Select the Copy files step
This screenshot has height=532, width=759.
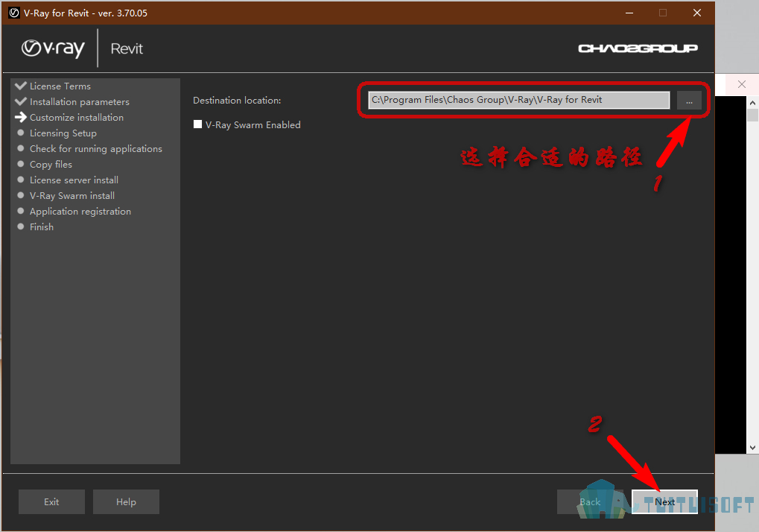coord(51,164)
